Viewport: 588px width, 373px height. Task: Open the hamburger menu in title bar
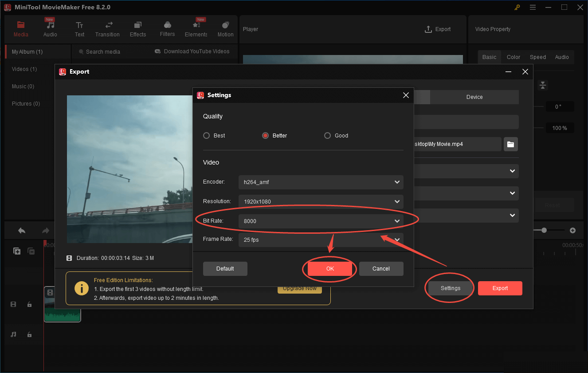tap(533, 8)
